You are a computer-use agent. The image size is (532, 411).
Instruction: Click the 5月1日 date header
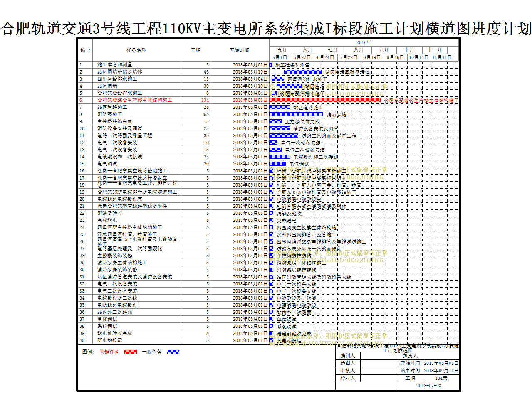tap(280, 57)
